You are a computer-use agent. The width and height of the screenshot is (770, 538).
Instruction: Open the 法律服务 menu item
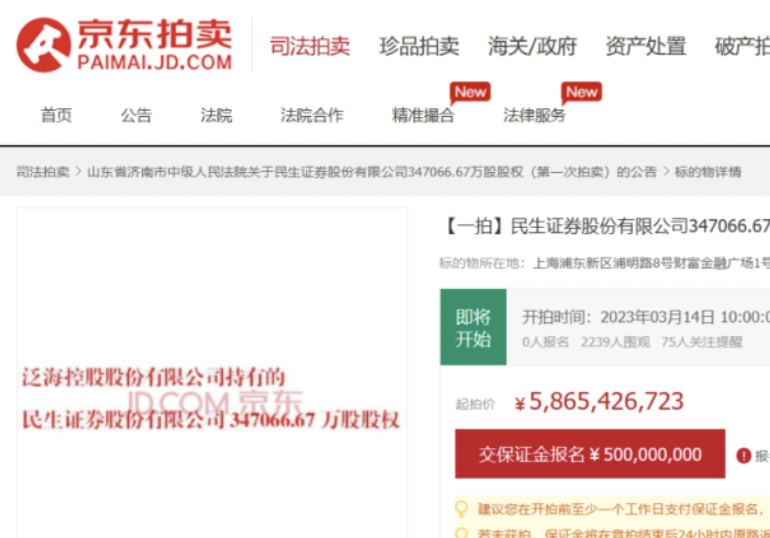tap(534, 115)
